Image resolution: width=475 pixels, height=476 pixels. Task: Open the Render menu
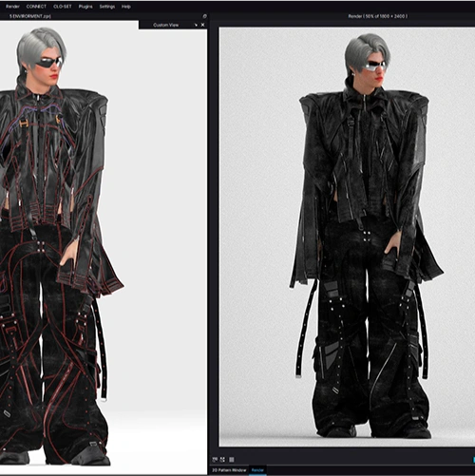tap(12, 7)
